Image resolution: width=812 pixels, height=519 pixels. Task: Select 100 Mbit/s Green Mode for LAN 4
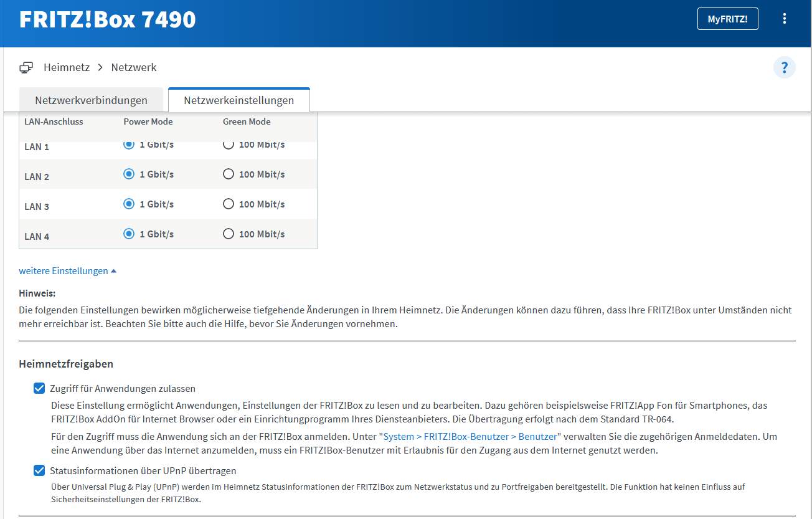(229, 234)
